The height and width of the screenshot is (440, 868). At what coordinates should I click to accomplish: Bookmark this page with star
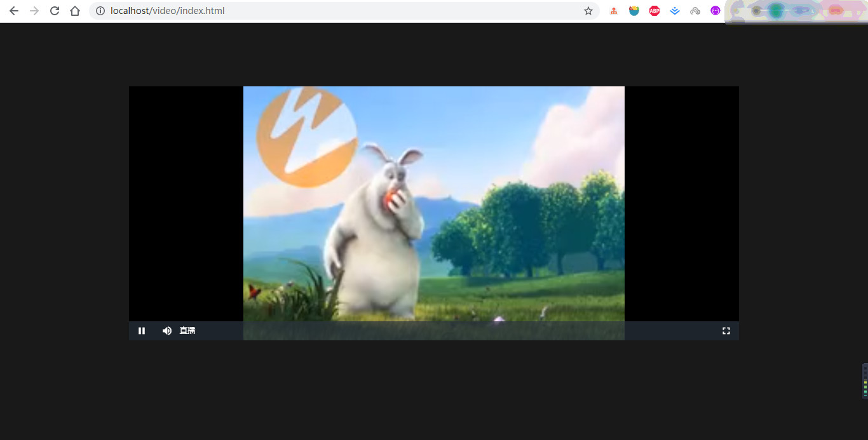pyautogui.click(x=588, y=11)
